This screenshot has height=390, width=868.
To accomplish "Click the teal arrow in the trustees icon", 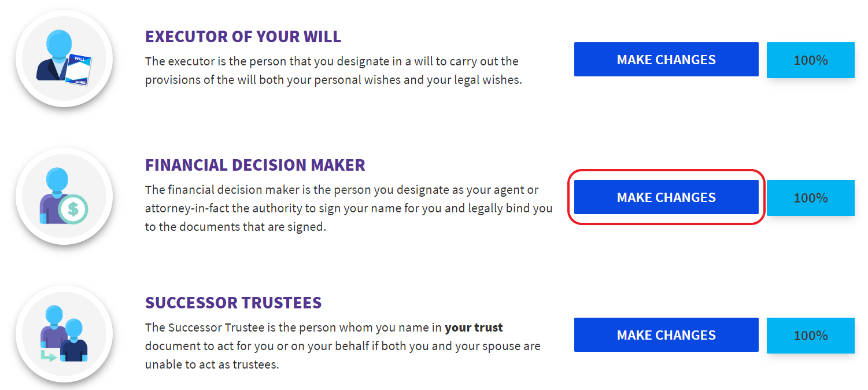I will [49, 355].
